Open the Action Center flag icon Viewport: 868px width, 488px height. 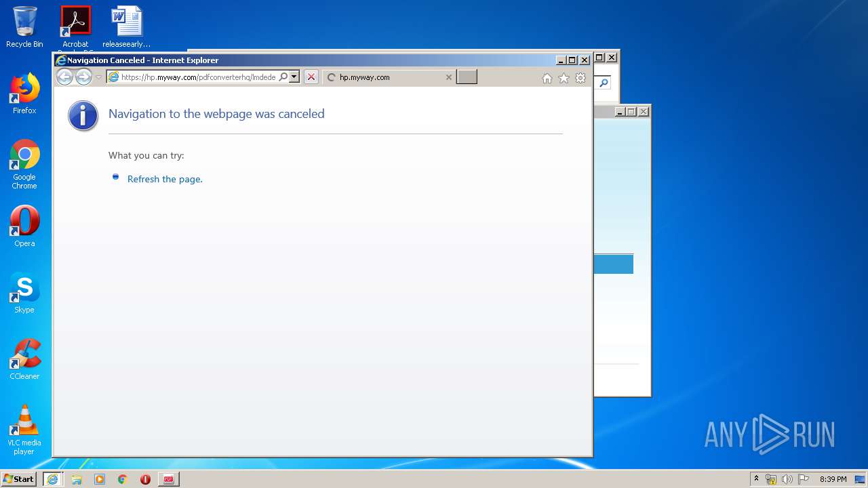pos(803,479)
